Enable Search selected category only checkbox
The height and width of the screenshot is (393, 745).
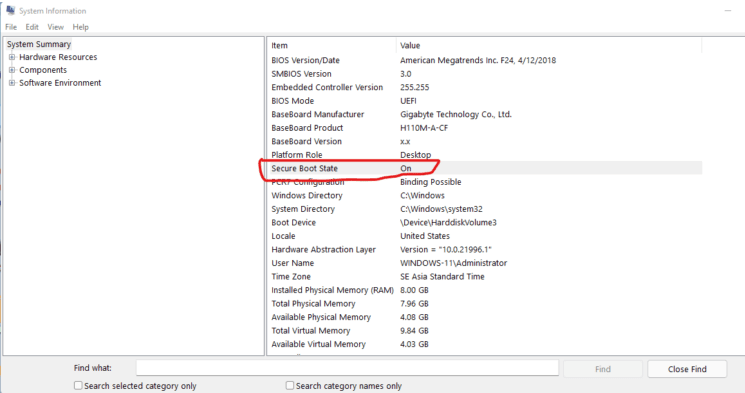tap(78, 385)
